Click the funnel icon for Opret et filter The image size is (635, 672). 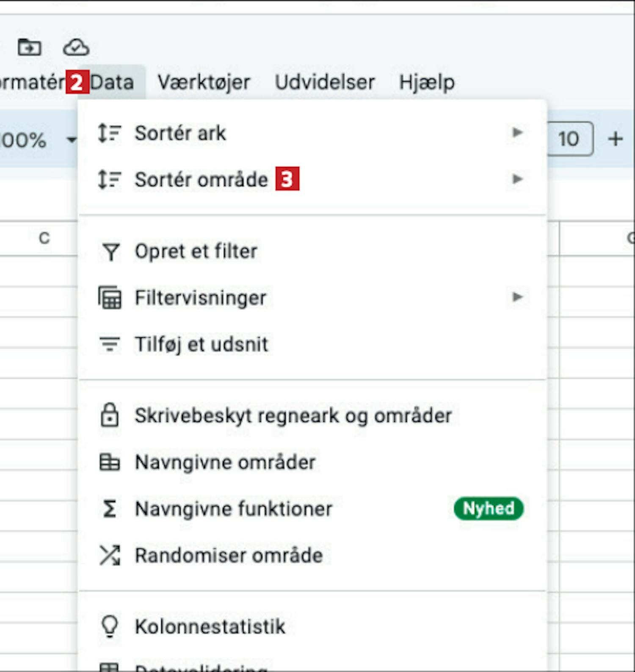click(x=110, y=252)
